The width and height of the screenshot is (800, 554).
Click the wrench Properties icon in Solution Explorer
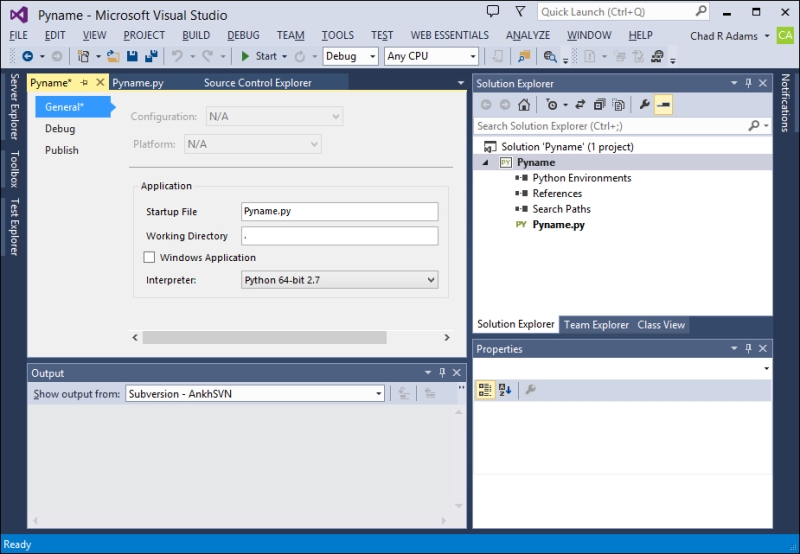tap(644, 105)
